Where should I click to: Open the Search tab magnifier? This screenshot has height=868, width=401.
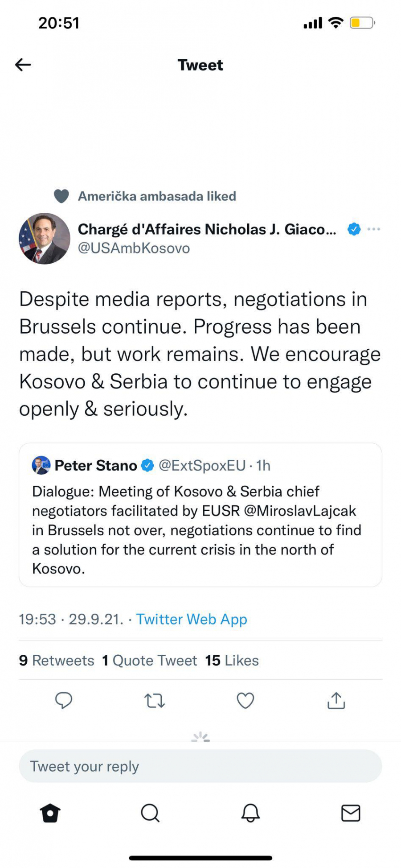point(150,813)
